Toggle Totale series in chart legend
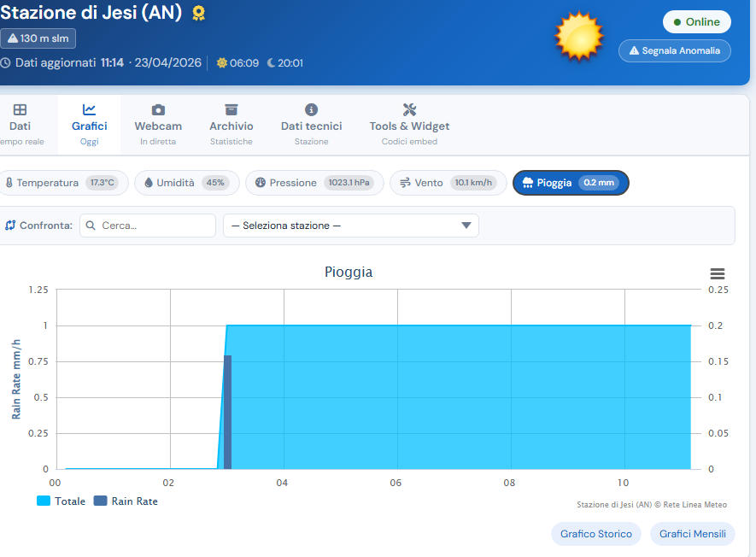 click(x=61, y=501)
